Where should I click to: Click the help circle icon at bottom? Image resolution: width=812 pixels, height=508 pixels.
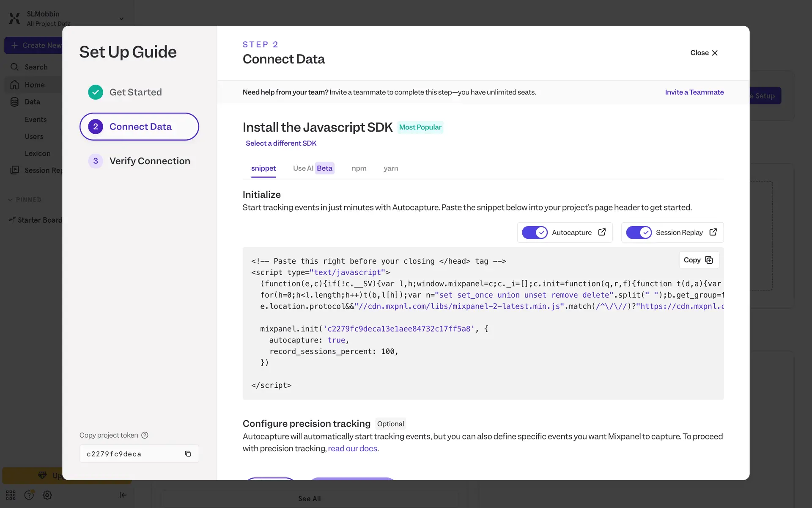click(29, 495)
